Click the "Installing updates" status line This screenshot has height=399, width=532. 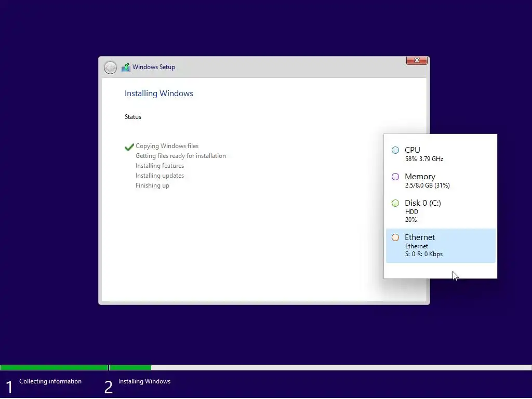tap(159, 176)
